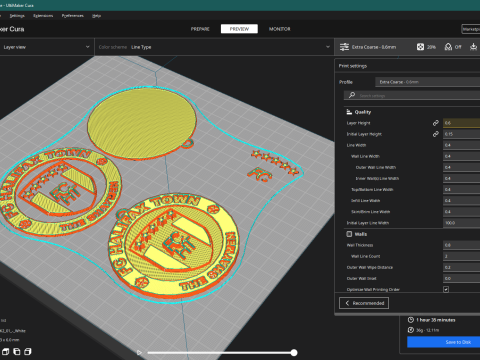Open the print settings sliders icon
The height and width of the screenshot is (360, 480).
click(344, 47)
